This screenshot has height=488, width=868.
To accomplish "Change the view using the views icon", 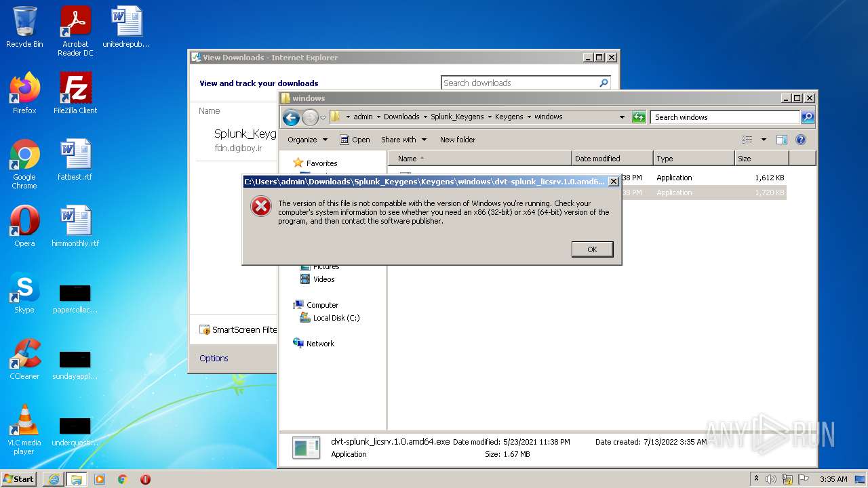I will point(747,140).
